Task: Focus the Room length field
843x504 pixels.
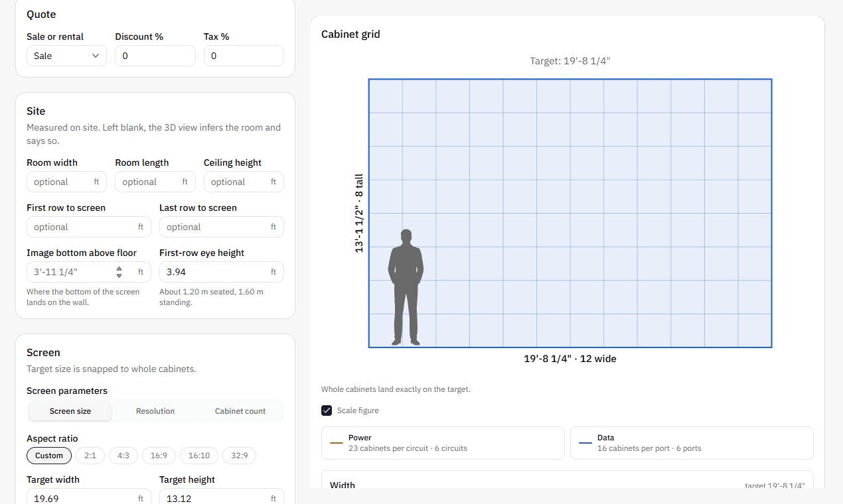Action: coord(155,182)
